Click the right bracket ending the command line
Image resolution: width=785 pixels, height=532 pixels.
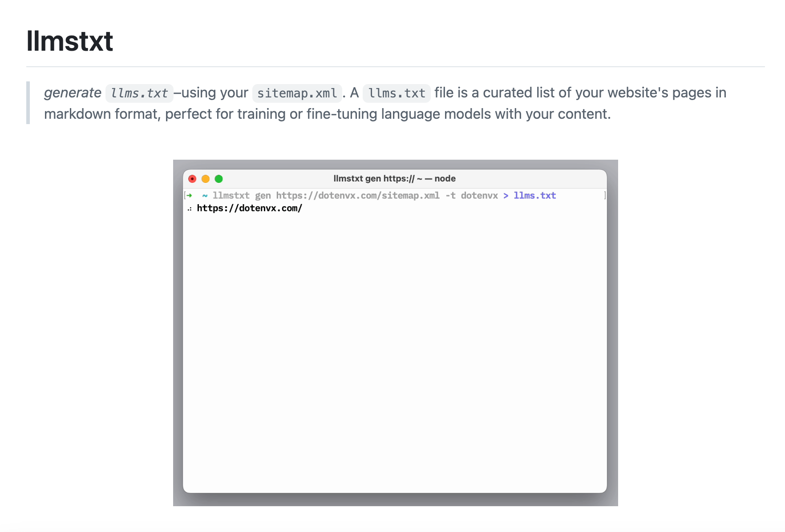tap(605, 195)
